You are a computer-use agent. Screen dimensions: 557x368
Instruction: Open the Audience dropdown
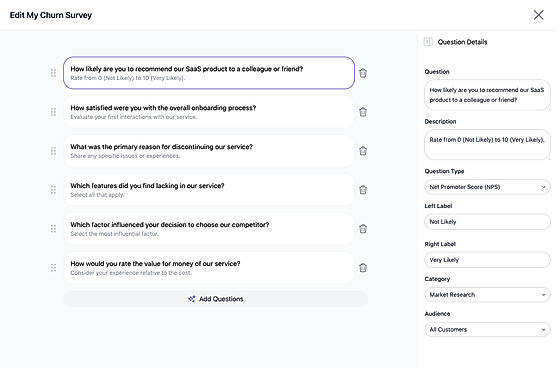point(487,330)
